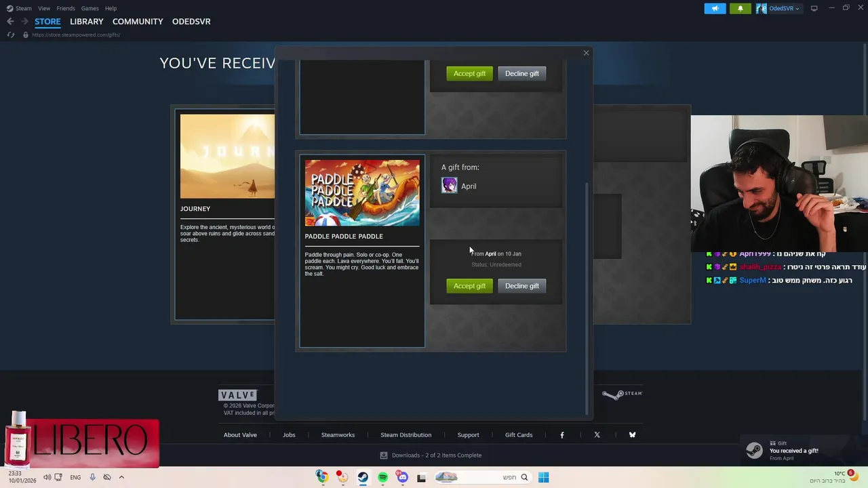Open the announcements megaphone button
The image size is (868, 488).
pos(715,8)
